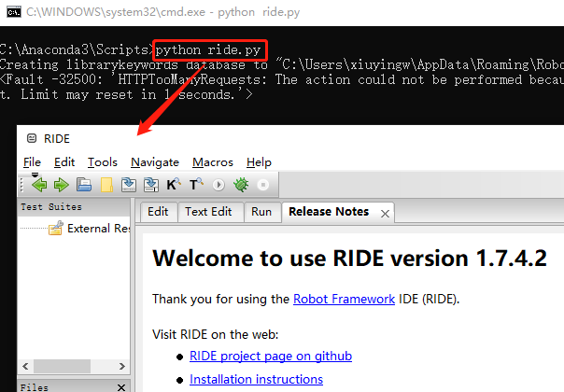Image resolution: width=564 pixels, height=392 pixels.
Task: Click the Welcome to use RIDE heading
Action: click(349, 259)
